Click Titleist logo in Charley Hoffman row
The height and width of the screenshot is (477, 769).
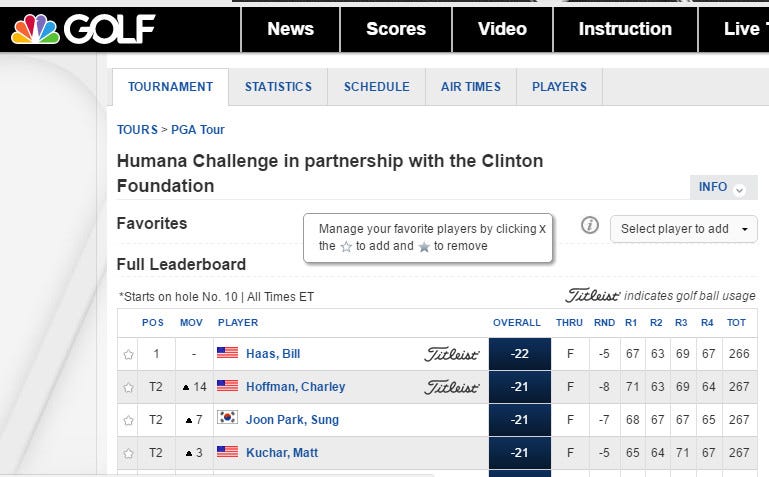tap(452, 387)
